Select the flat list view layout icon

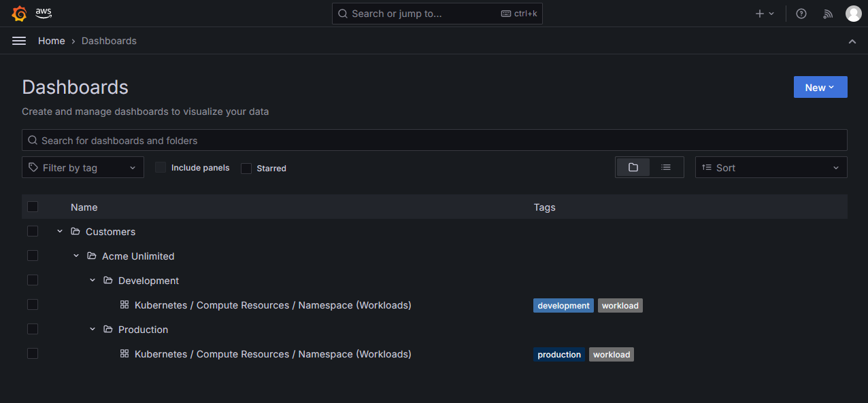tap(666, 167)
